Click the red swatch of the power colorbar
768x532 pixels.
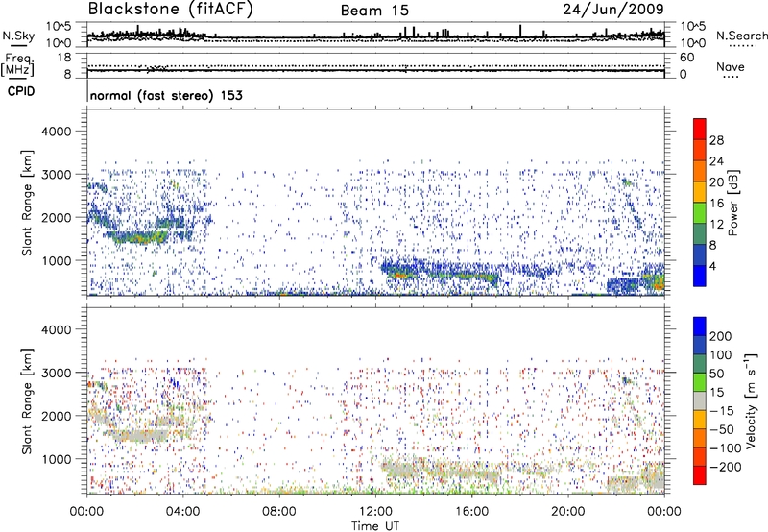[x=700, y=129]
